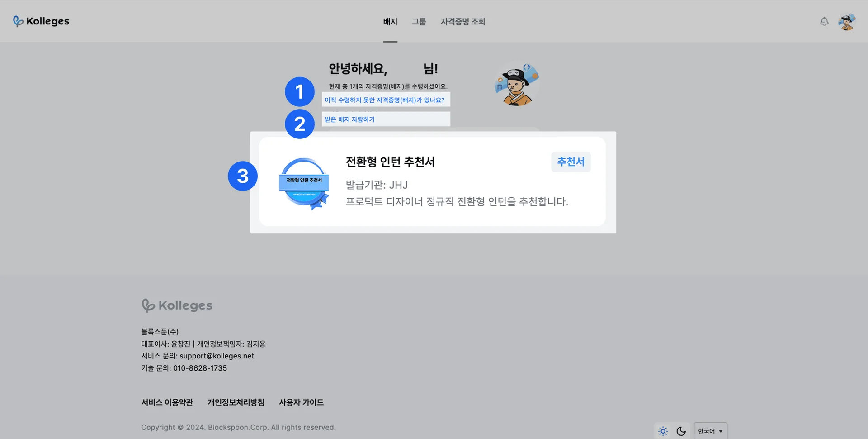Switch to dark mode moon icon
Image resolution: width=868 pixels, height=439 pixels.
(681, 431)
